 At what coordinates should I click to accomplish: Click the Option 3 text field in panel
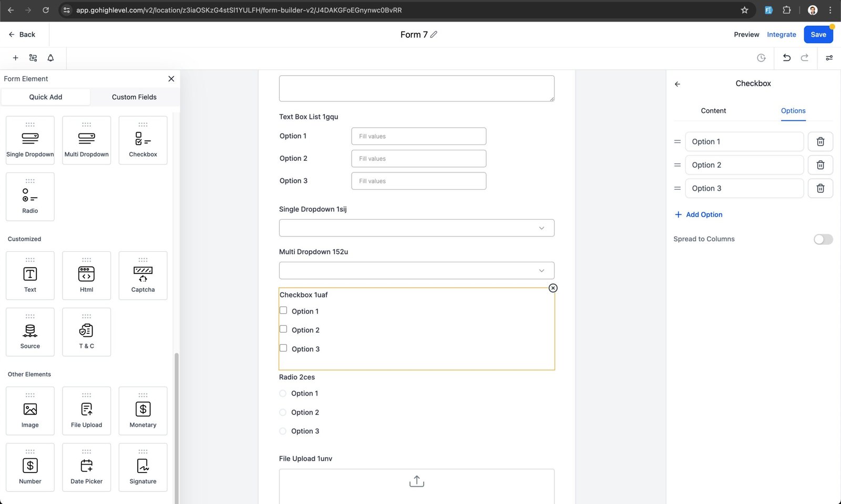(x=744, y=188)
